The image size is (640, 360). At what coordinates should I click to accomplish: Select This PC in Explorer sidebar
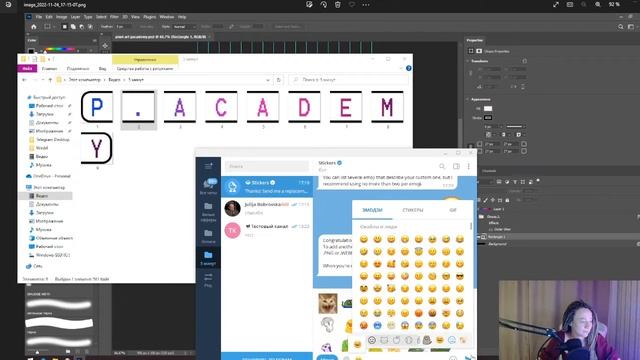pos(45,187)
